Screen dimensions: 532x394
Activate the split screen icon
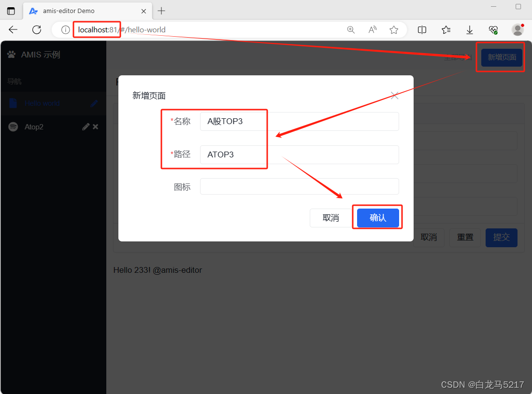(421, 29)
